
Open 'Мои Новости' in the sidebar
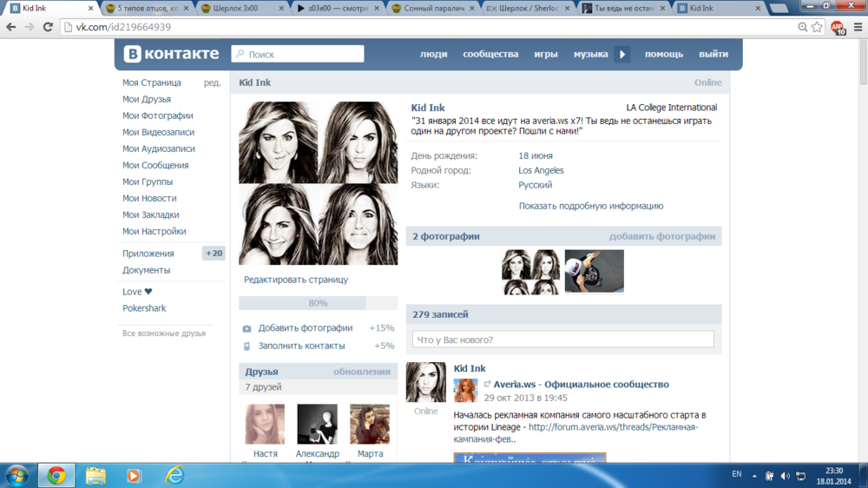click(149, 198)
